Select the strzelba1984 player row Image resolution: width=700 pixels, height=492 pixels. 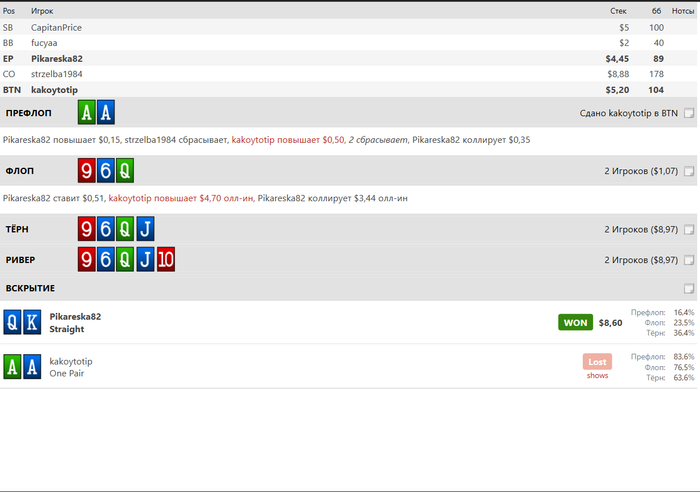pyautogui.click(x=348, y=74)
